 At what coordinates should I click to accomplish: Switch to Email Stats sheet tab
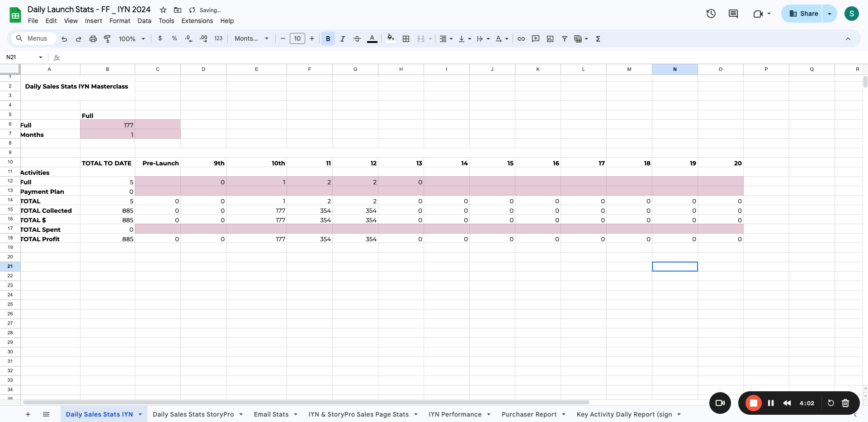tap(271, 414)
